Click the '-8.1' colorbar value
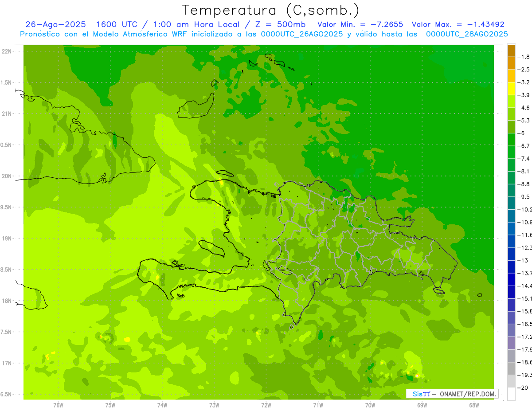Image resolution: width=532 pixels, height=411 pixels. coord(524,171)
